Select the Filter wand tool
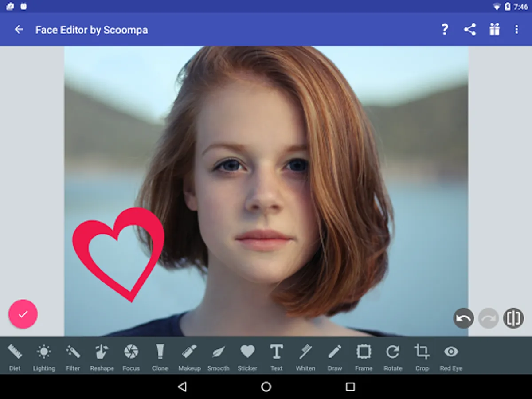This screenshot has width=532, height=399. [73, 357]
